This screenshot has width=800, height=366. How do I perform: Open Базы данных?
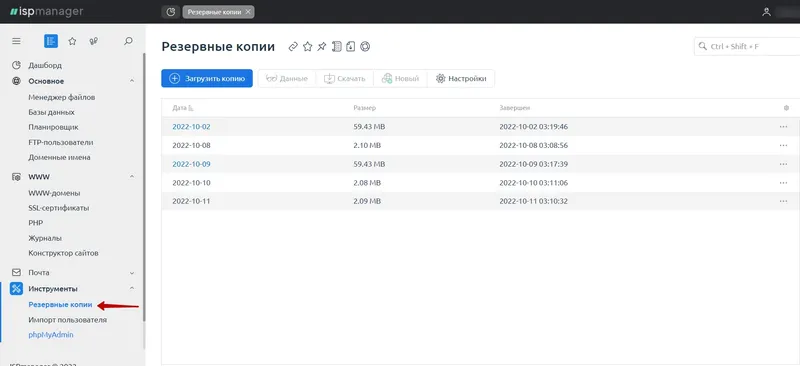(x=52, y=112)
